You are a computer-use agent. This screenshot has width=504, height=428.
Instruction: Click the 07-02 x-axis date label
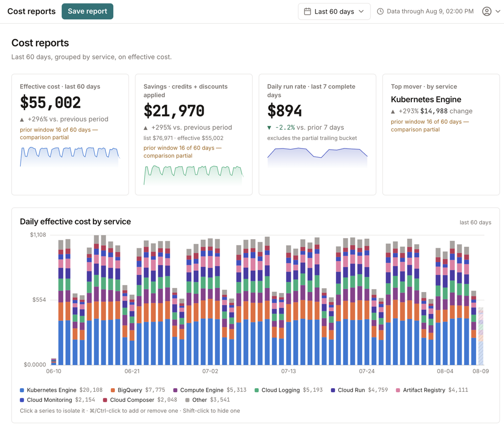210,371
